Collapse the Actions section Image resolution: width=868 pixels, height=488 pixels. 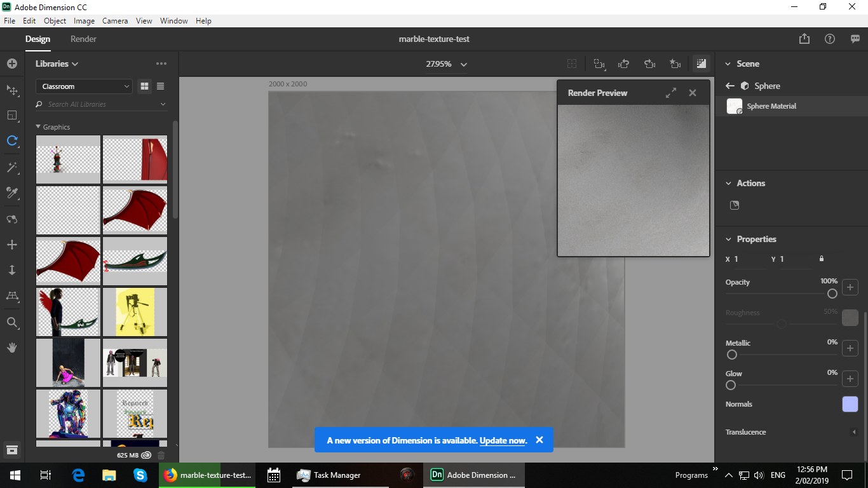coord(728,183)
